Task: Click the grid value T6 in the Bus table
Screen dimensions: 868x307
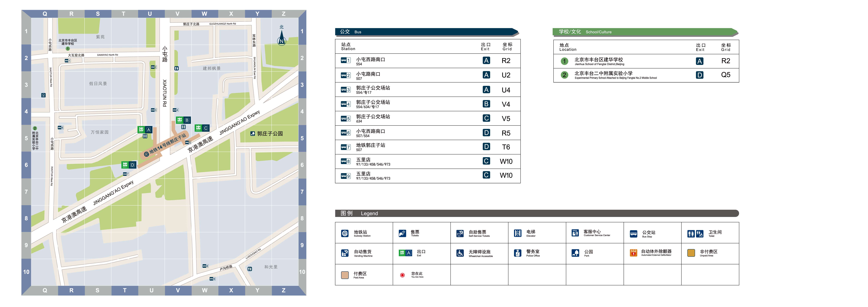Action: [x=506, y=147]
